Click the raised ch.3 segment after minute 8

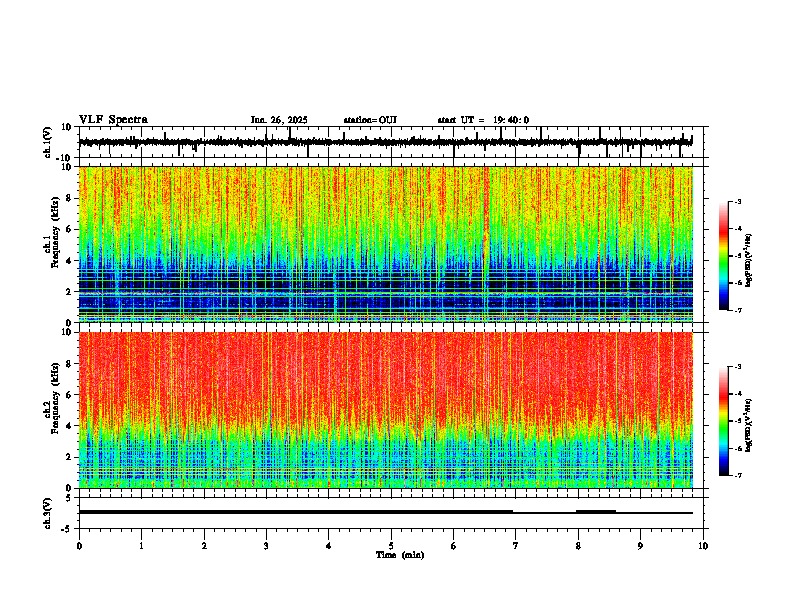[596, 512]
